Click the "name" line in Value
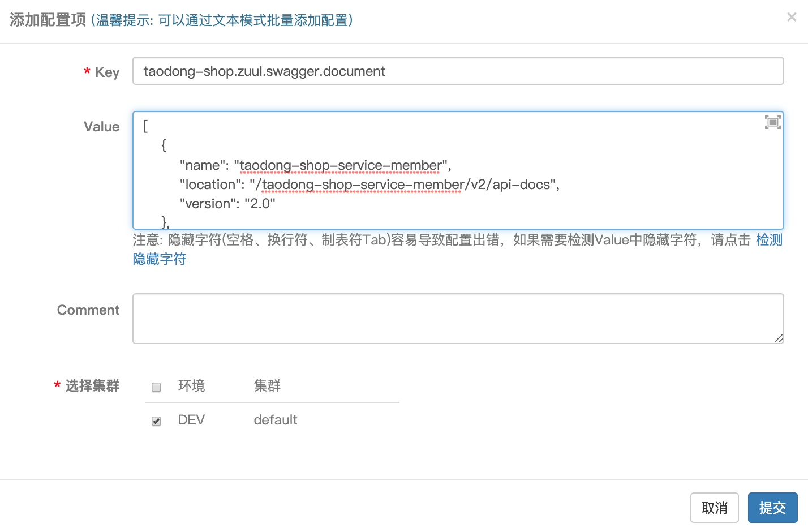 point(315,165)
